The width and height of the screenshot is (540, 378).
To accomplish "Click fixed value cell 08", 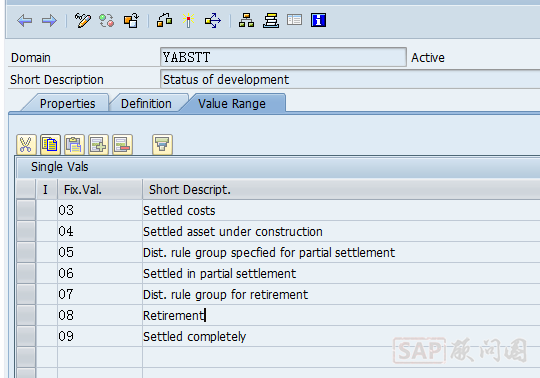I will click(x=100, y=315).
